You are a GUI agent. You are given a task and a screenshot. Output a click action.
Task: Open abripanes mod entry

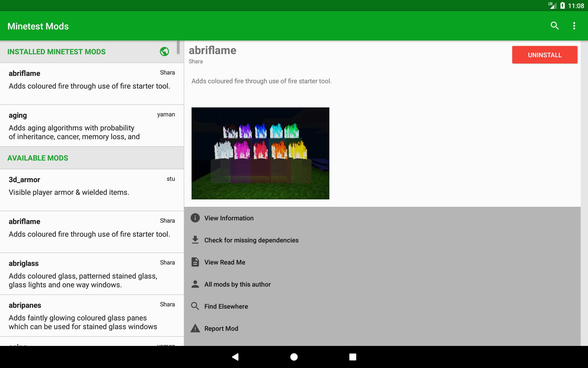click(92, 316)
